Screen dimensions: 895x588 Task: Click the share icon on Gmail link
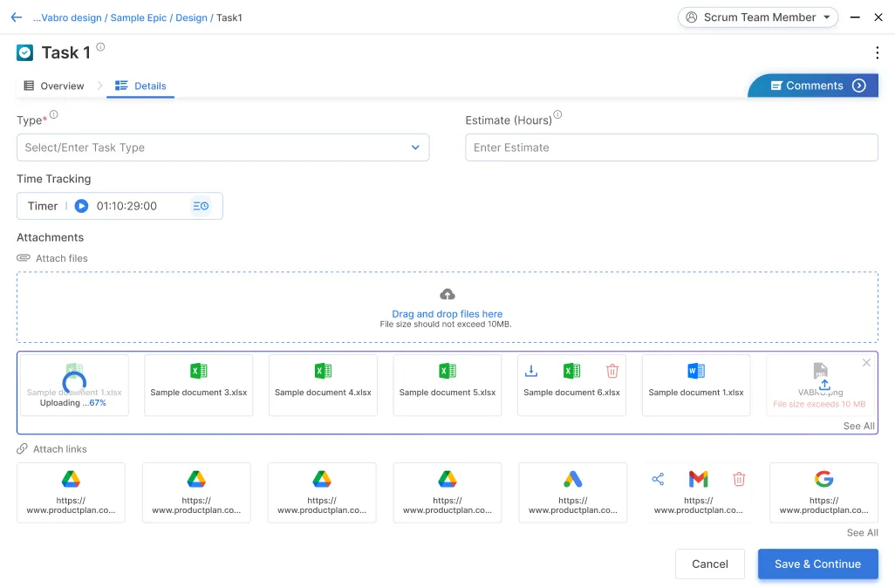pyautogui.click(x=658, y=479)
